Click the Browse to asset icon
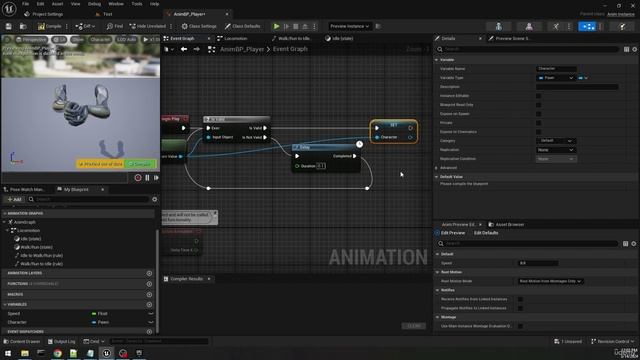The height and width of the screenshot is (360, 640). [23, 26]
